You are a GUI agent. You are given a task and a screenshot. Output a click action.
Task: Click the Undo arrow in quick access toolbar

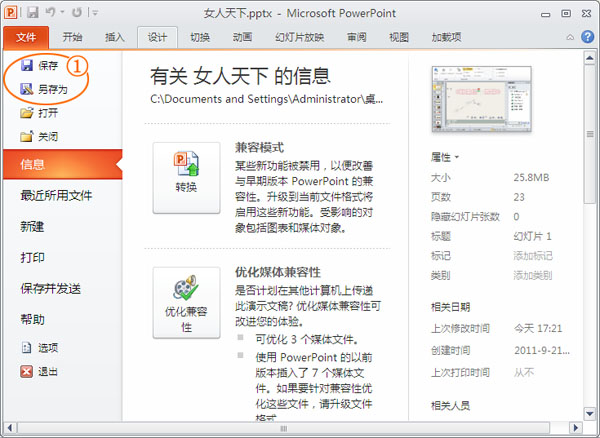(x=50, y=13)
